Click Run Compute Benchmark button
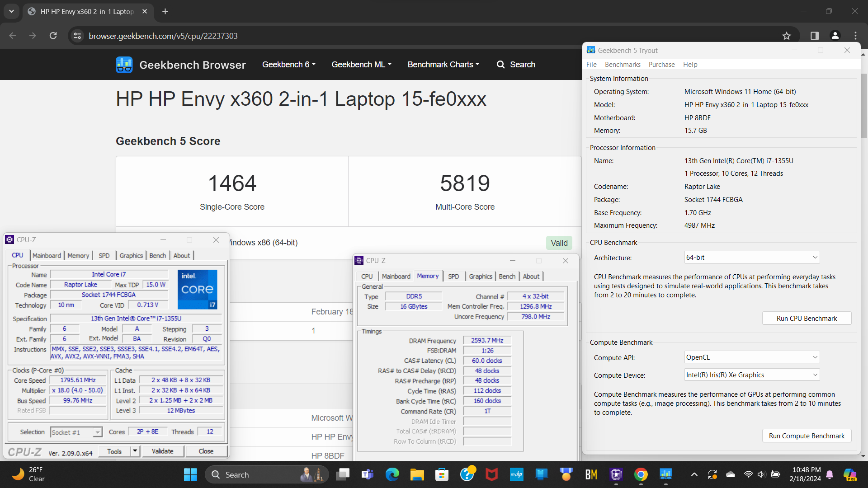Screen dimensions: 868x488 807,436
